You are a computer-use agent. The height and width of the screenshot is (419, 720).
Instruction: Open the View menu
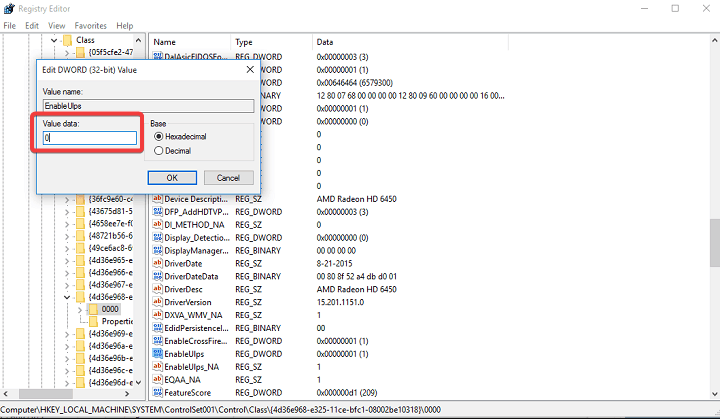(56, 26)
